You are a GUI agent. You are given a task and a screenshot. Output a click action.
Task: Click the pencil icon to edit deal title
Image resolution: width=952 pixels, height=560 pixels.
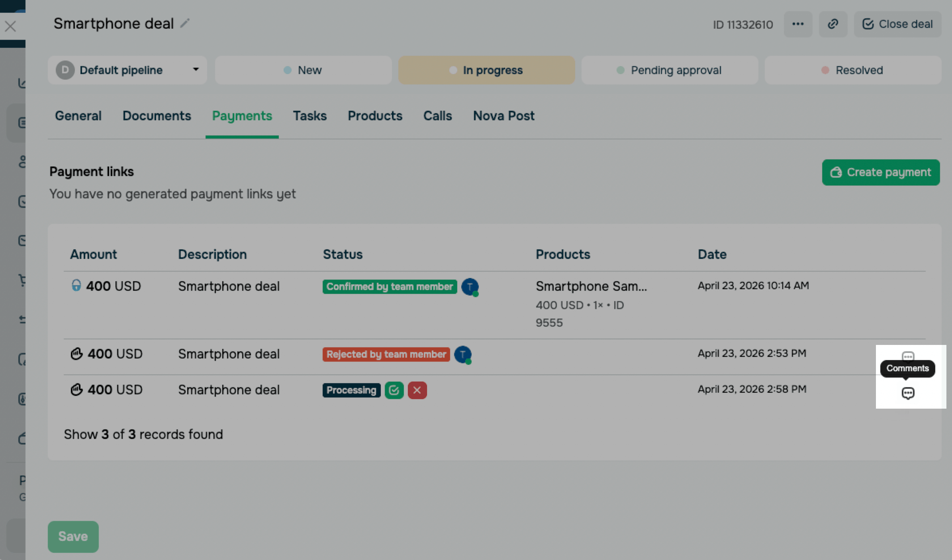click(x=184, y=23)
